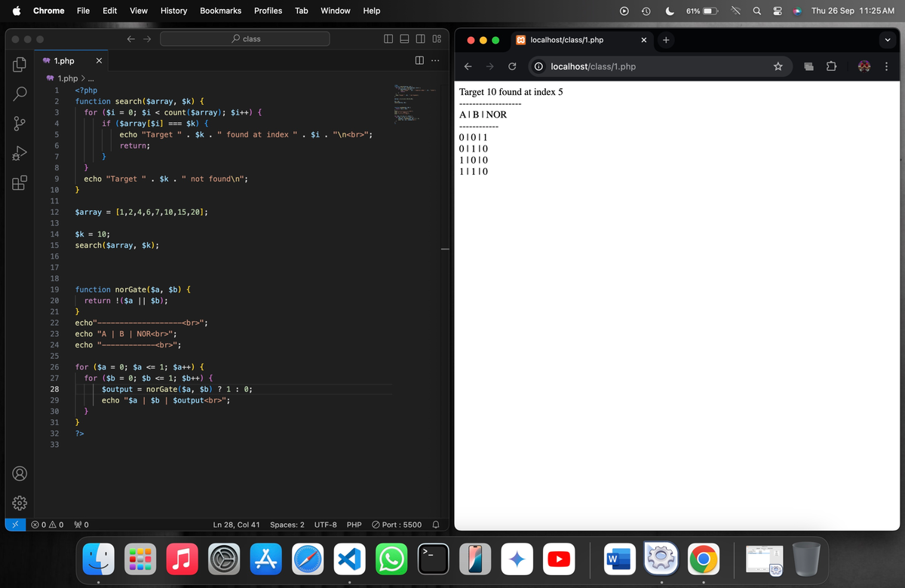Bookmark the localhost page with the star

[x=777, y=66]
